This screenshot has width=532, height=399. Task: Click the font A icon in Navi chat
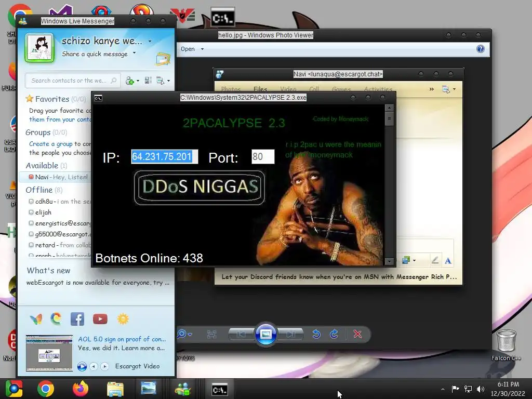click(448, 261)
